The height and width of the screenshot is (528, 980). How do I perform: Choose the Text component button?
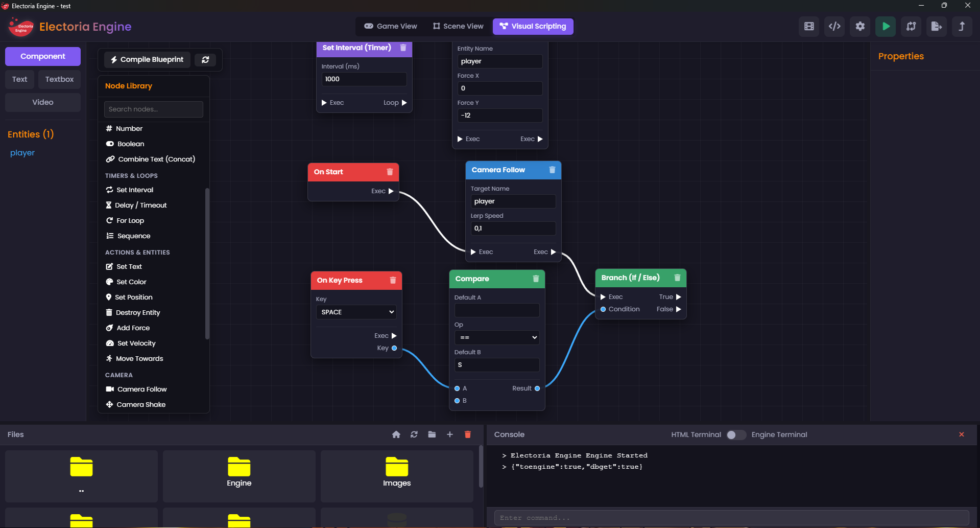20,79
